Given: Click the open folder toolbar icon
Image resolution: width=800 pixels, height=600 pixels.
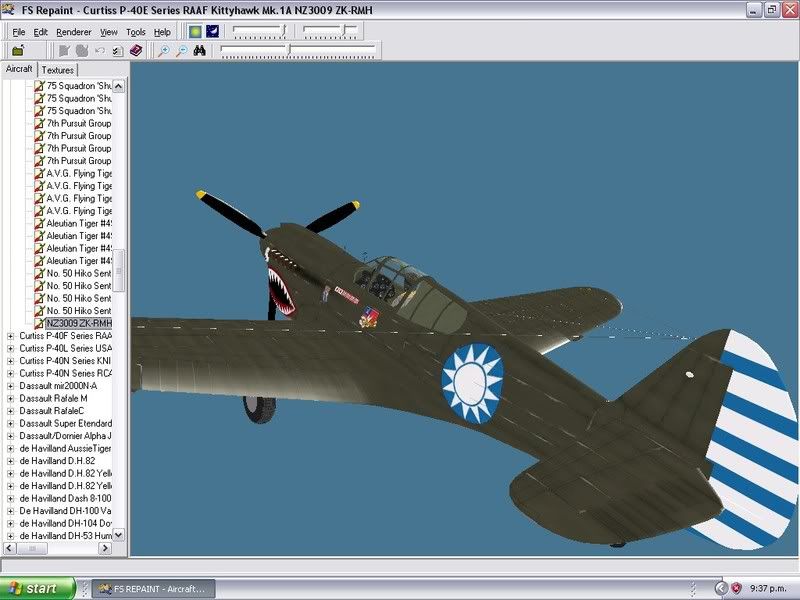Looking at the screenshot, I should click(18, 50).
